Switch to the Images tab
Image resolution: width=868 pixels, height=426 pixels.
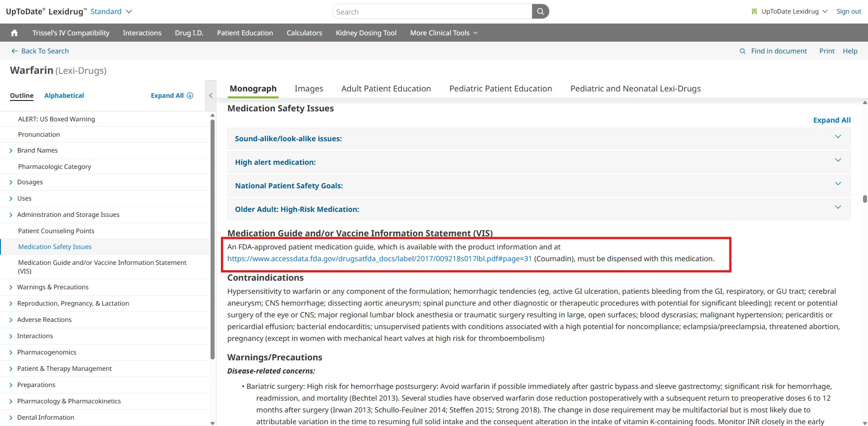309,89
